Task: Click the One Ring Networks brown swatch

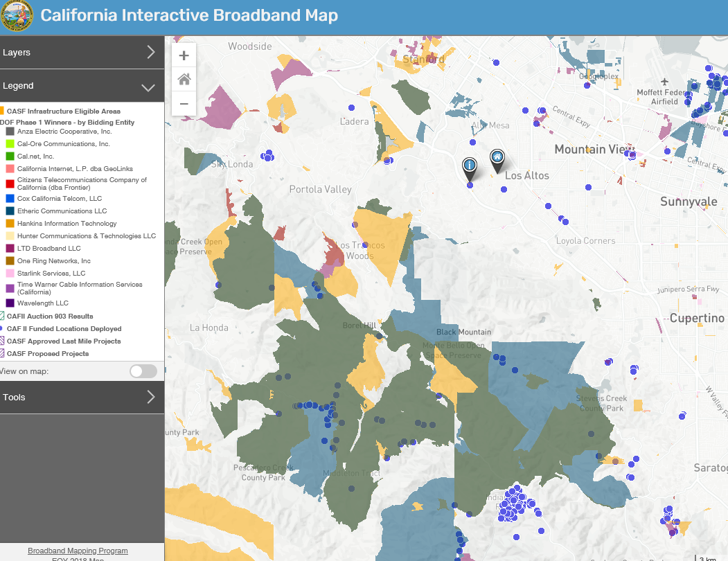Action: [10, 261]
